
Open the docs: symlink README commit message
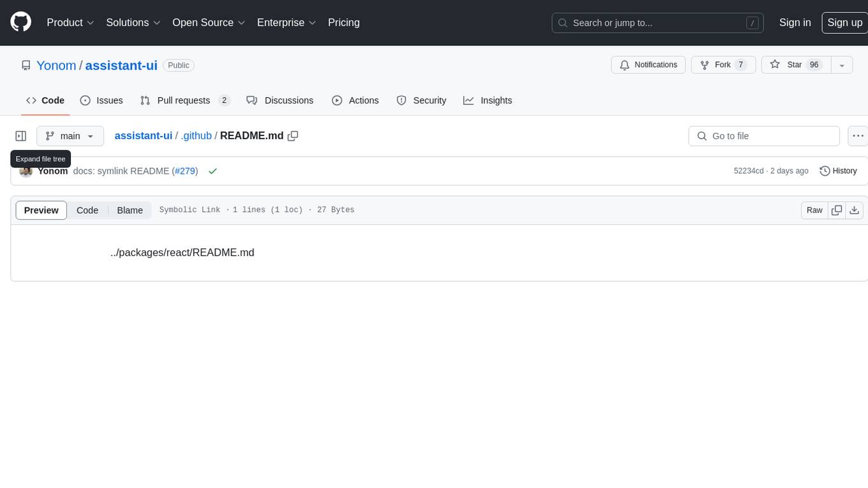[x=121, y=171]
